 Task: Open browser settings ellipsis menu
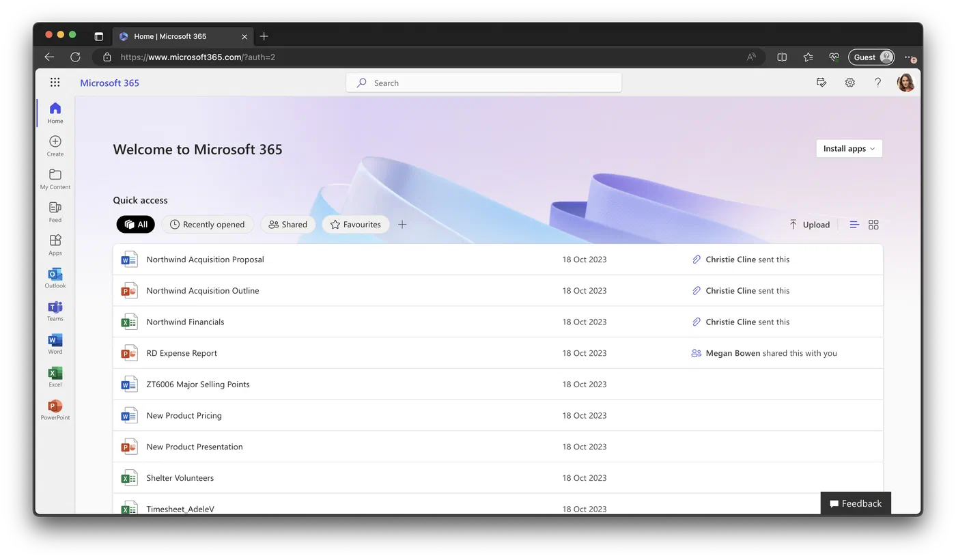tap(909, 57)
